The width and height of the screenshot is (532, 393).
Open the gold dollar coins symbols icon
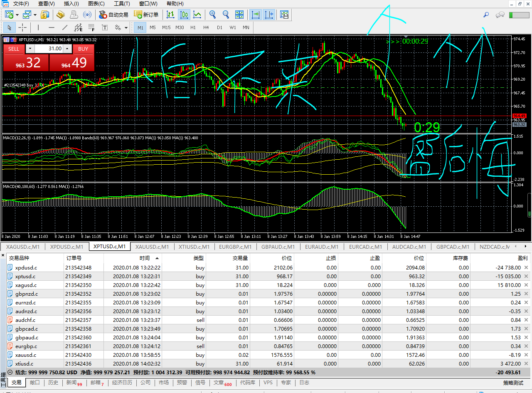coord(45,15)
